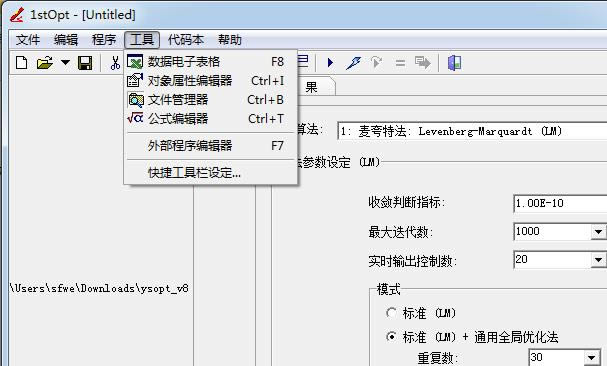Click the path text ending in ysopt_v8
This screenshot has height=366, width=607.
99,289
